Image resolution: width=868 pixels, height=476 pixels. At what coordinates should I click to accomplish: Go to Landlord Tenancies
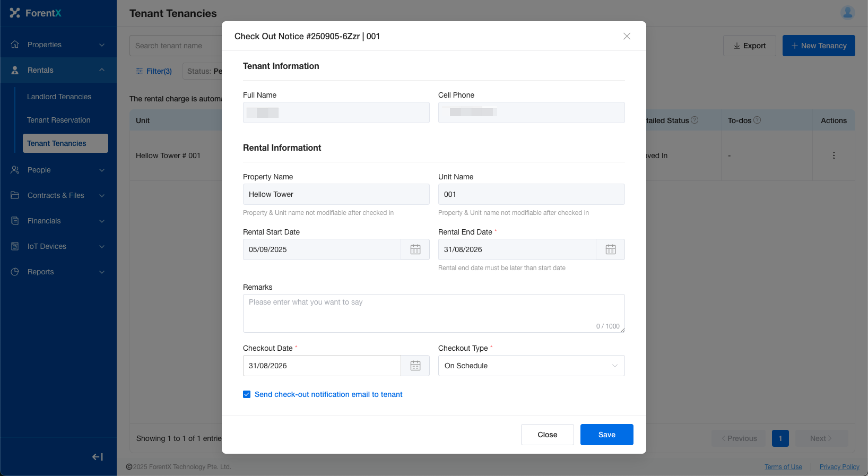tap(59, 97)
